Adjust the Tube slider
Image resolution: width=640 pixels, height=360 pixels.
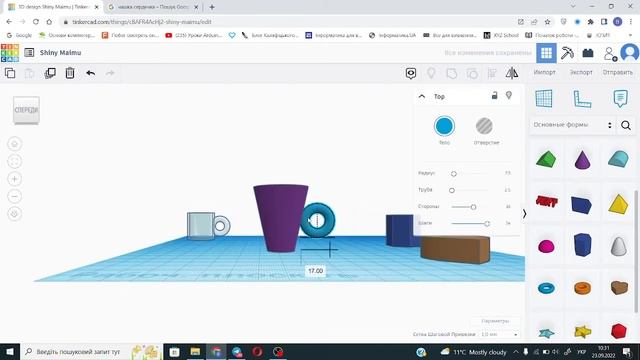pyautogui.click(x=451, y=190)
